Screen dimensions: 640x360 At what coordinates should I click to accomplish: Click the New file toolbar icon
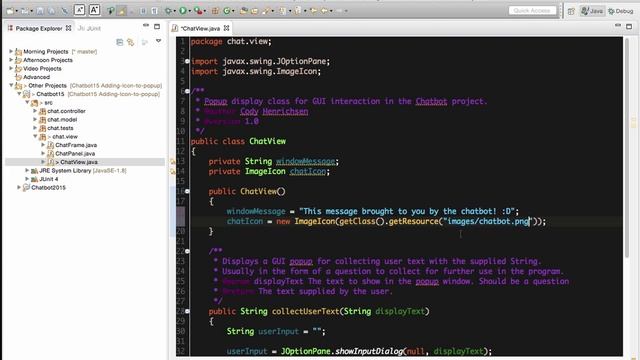[x=9, y=11]
